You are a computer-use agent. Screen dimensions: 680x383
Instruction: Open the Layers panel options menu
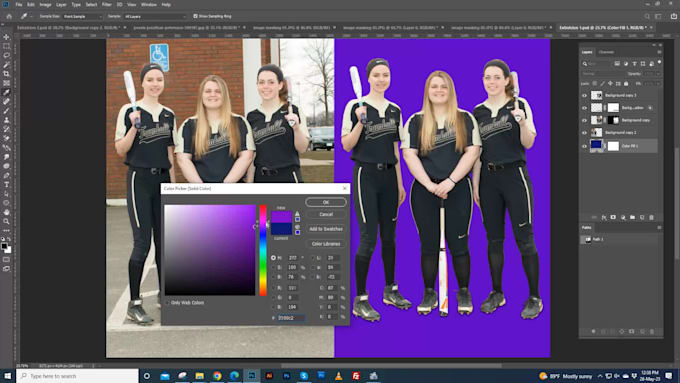(x=659, y=52)
